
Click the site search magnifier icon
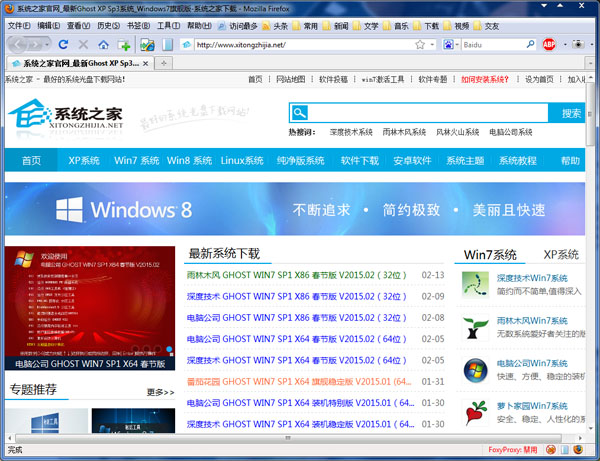tap(299, 113)
